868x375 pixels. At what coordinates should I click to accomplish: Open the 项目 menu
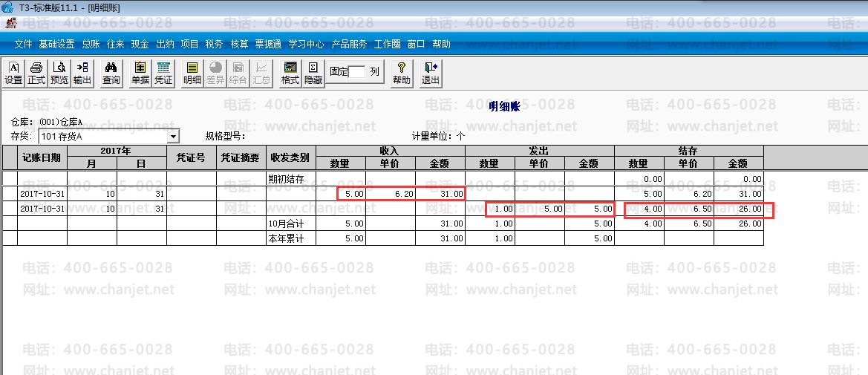click(x=189, y=45)
